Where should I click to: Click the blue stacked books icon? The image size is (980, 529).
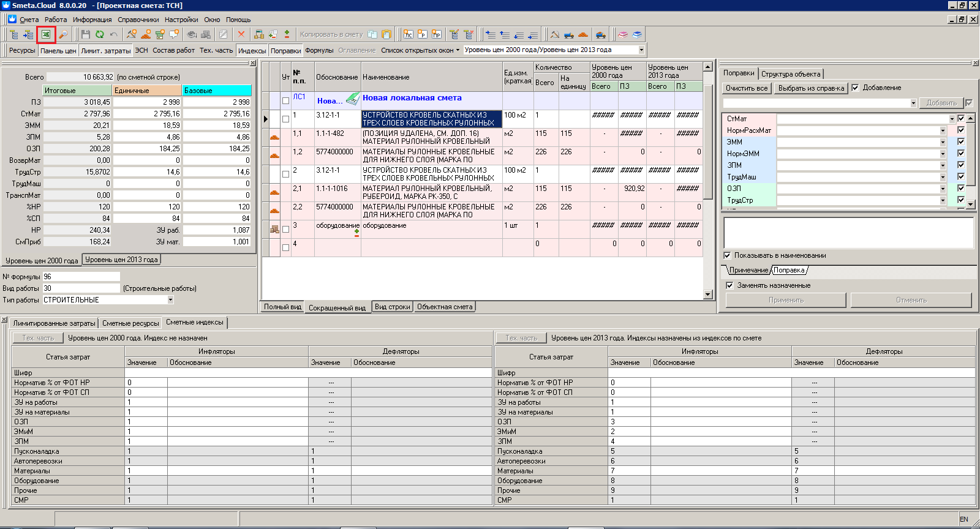tap(638, 34)
